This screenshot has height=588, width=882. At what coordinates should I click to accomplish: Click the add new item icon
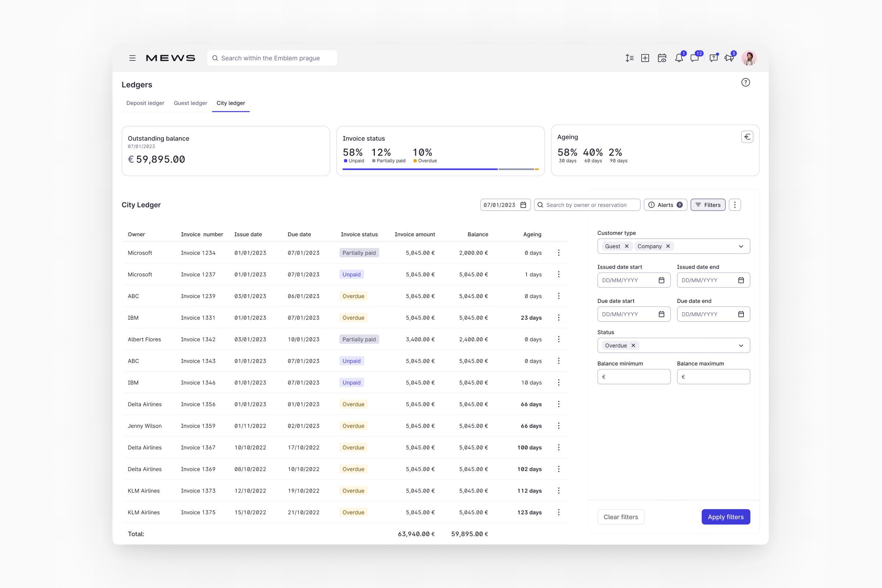coord(645,58)
